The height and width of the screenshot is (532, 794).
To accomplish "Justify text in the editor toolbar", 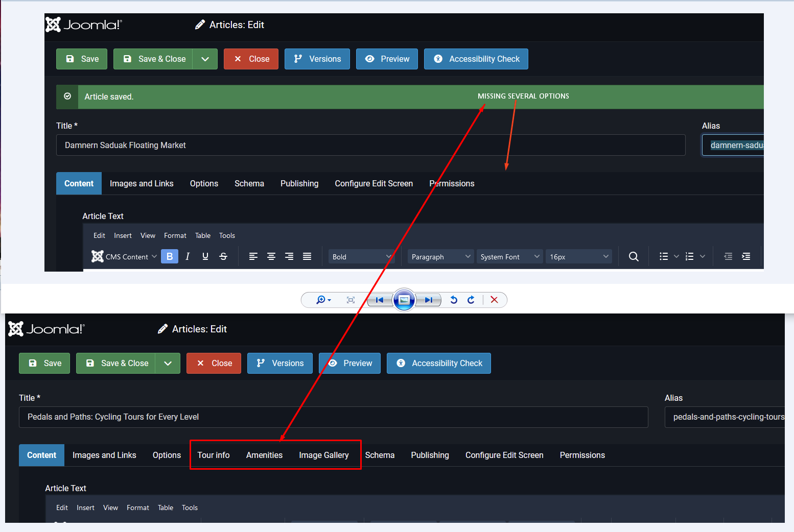I will 307,256.
